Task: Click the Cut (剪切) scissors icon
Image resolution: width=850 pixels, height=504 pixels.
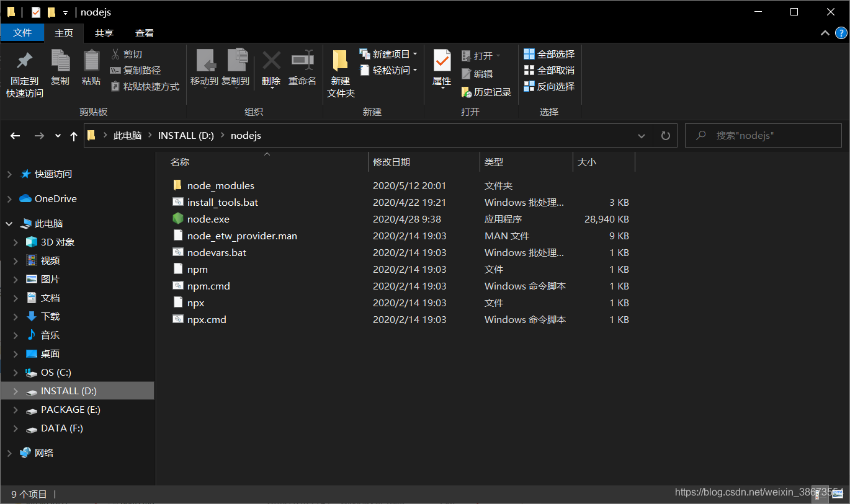Action: coord(115,54)
